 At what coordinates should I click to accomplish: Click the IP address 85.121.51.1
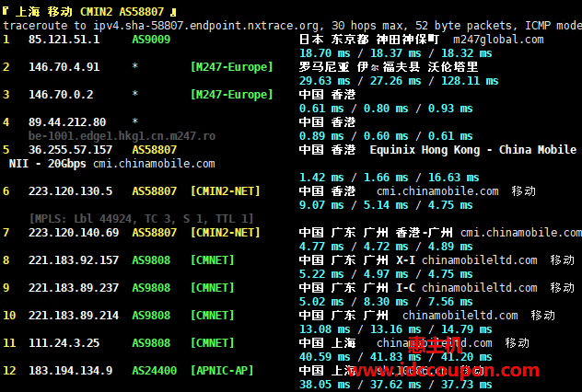coord(64,40)
